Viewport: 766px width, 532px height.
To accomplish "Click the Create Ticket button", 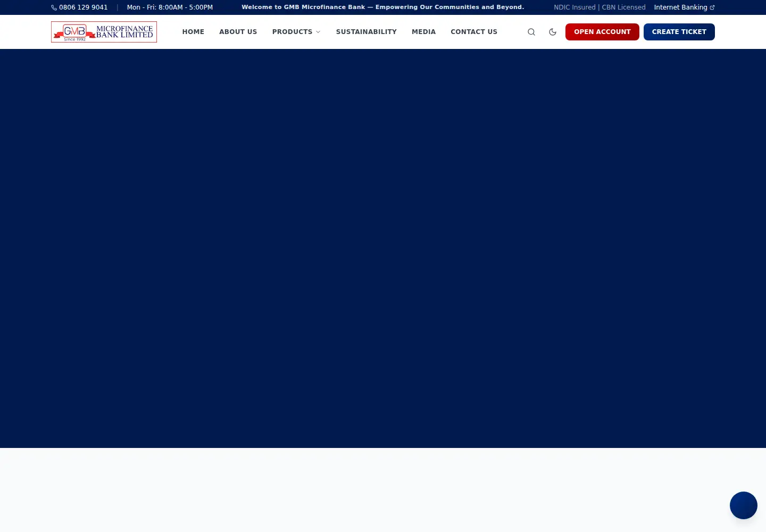I will (x=679, y=32).
